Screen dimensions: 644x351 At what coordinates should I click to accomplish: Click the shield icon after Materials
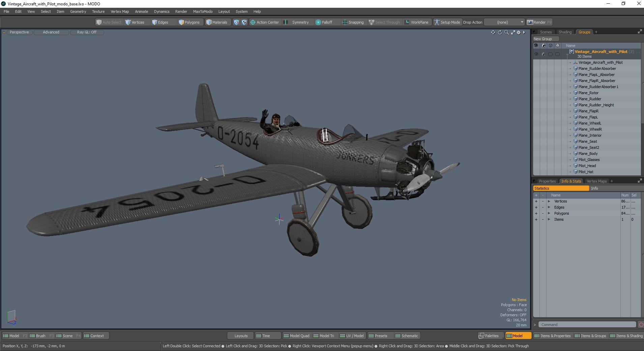(236, 22)
